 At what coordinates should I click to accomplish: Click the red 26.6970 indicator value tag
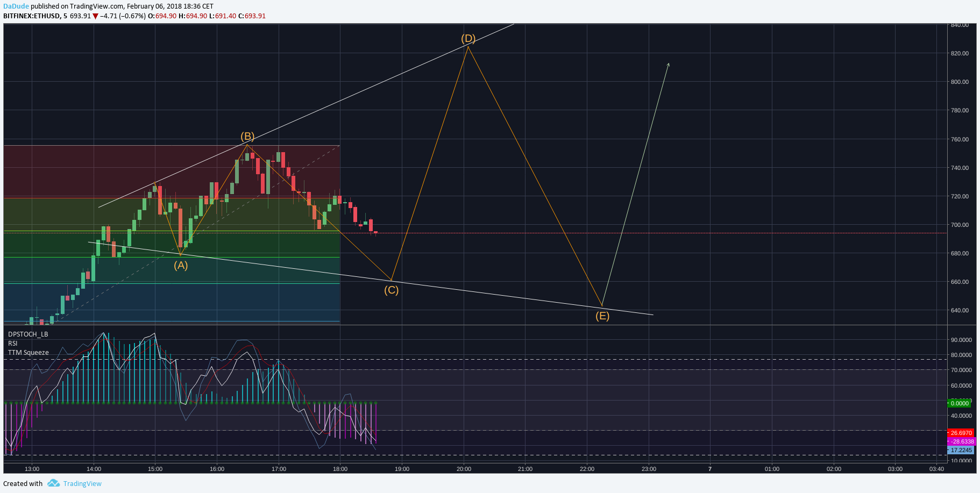point(961,433)
